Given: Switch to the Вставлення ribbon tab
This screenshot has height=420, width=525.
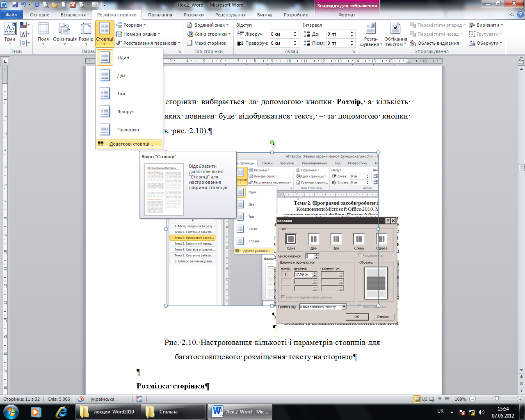Looking at the screenshot, I should (x=73, y=15).
